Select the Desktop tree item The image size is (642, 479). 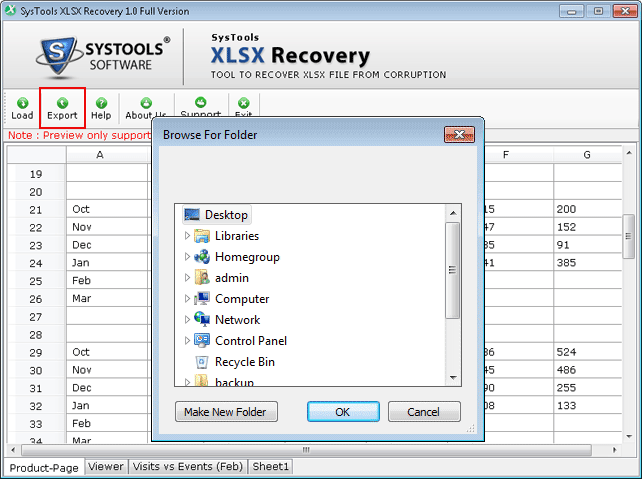[x=226, y=215]
